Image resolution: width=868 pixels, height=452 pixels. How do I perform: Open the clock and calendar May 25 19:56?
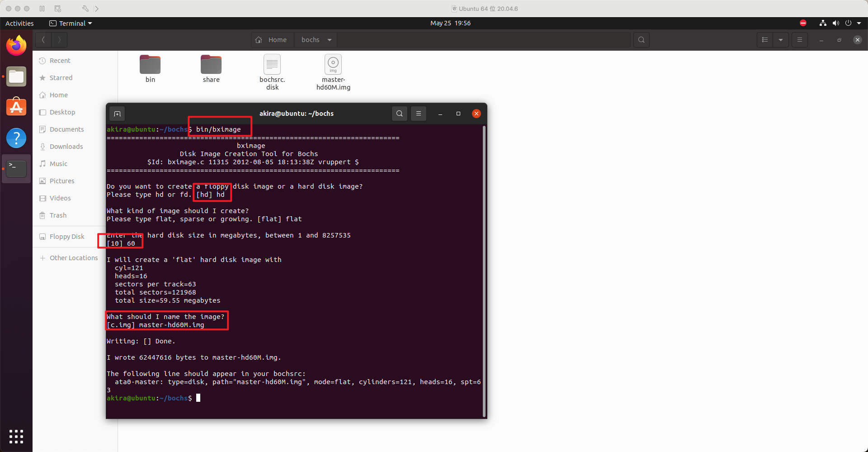coord(450,23)
